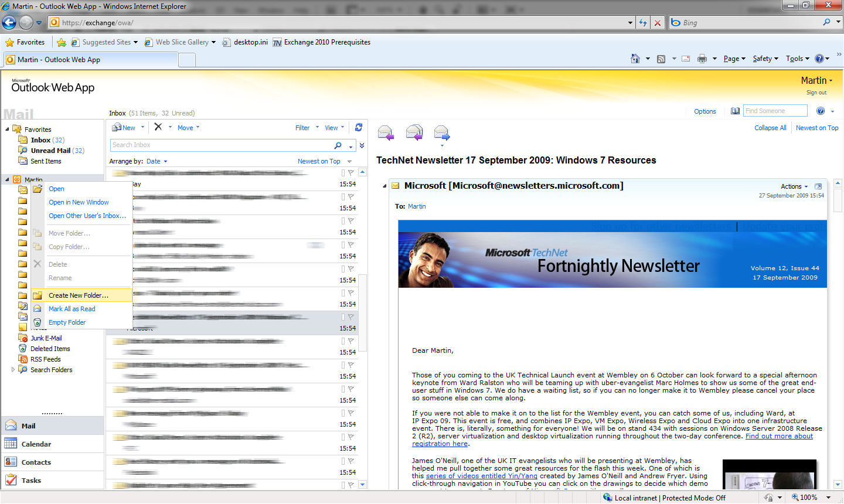The height and width of the screenshot is (504, 844).
Task: Choose Create New Folder from context menu
Action: [79, 295]
